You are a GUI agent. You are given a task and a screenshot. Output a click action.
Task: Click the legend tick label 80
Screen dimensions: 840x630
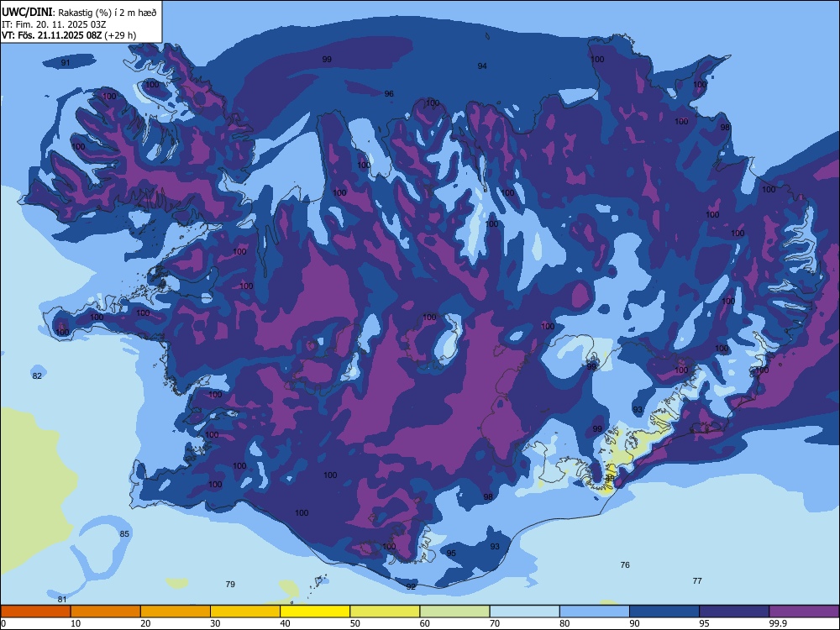pos(564,623)
